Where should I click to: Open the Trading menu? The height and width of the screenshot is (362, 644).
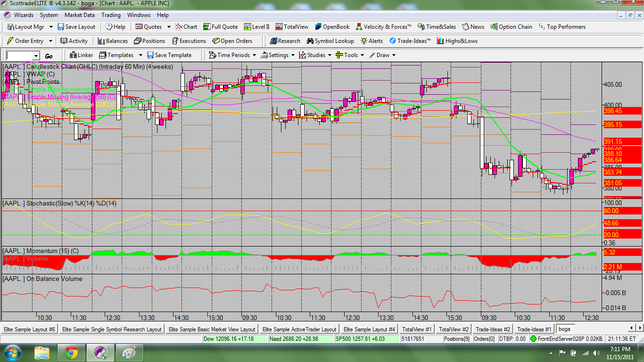pos(111,15)
